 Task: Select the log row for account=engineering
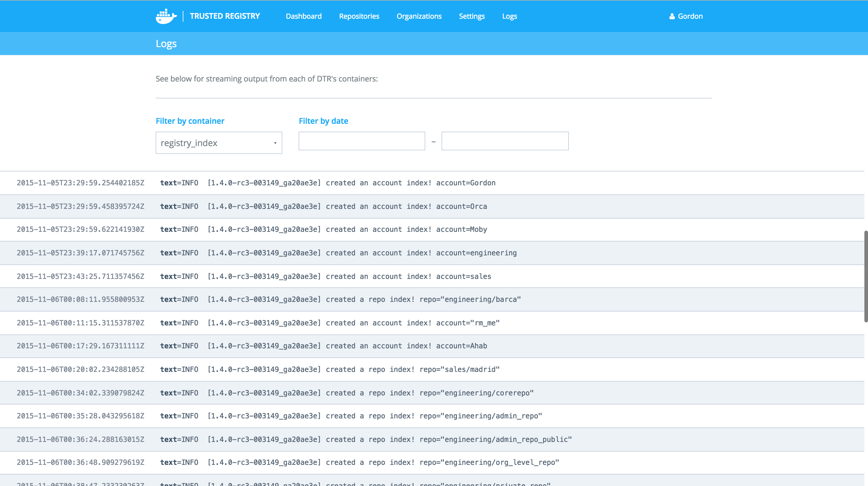tap(432, 253)
